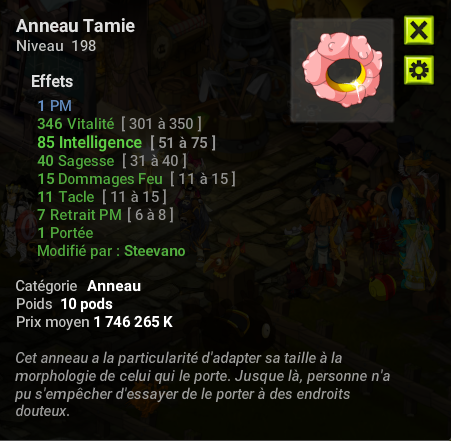451x441 pixels.
Task: Open the gear options icon
Action: 419,70
